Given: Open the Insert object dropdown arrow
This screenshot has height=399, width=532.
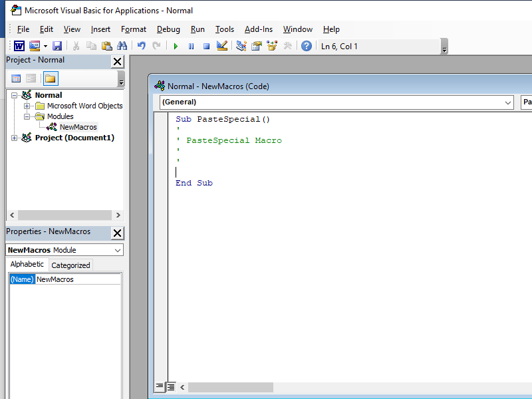Looking at the screenshot, I should pyautogui.click(x=45, y=46).
